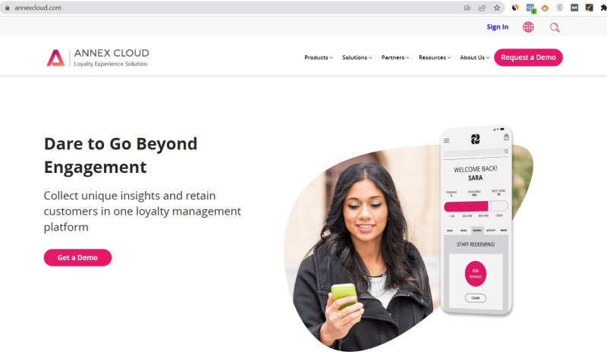Click the shield extension icon
Viewport: 607px width, 364px height.
click(x=559, y=8)
